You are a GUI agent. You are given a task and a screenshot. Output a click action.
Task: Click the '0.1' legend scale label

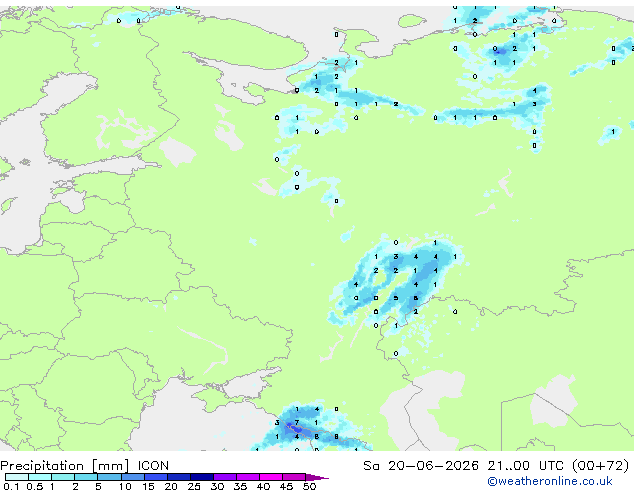click(x=11, y=486)
